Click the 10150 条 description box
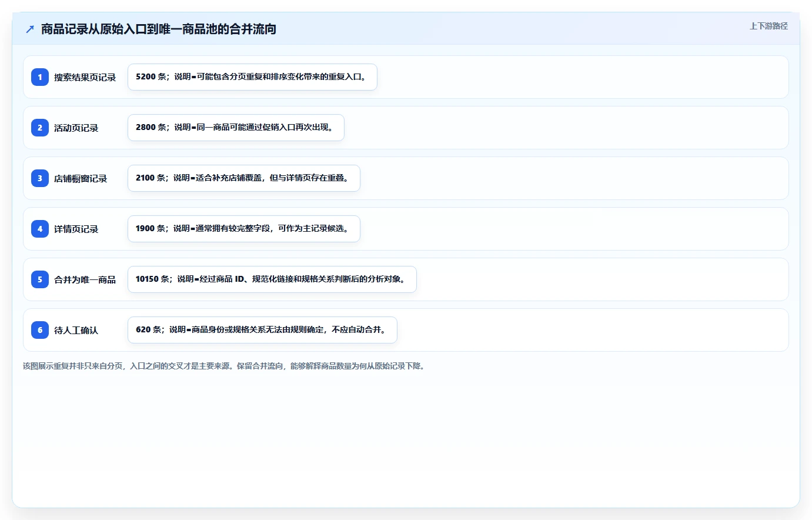Viewport: 812px width, 520px height. (272, 279)
